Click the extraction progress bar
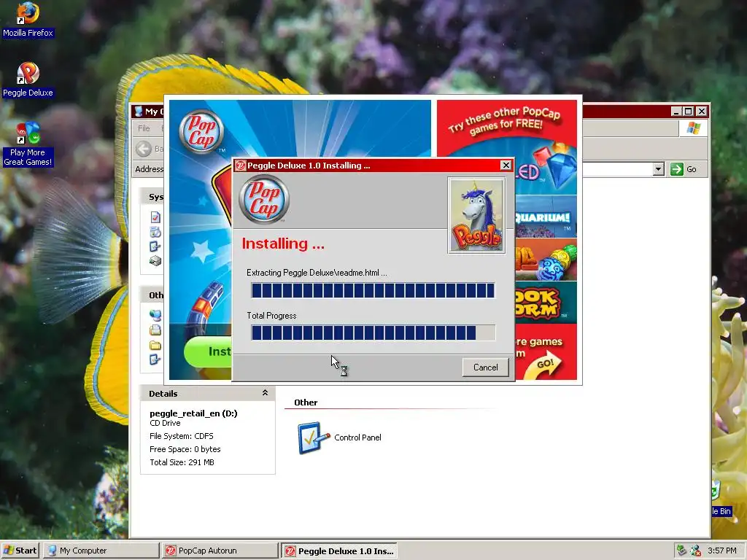This screenshot has height=560, width=747. 373,290
